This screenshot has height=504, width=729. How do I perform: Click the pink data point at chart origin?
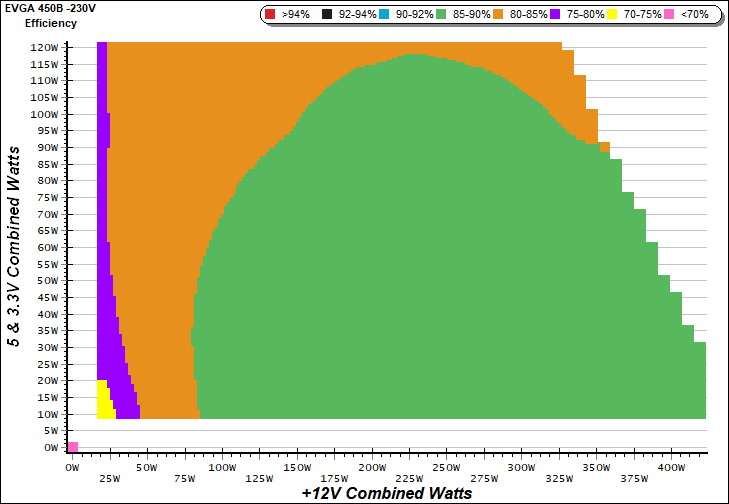[x=72, y=447]
